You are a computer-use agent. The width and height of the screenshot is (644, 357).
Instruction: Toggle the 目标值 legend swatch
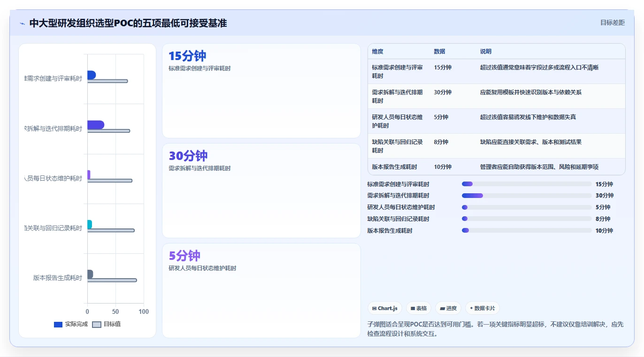click(x=97, y=324)
